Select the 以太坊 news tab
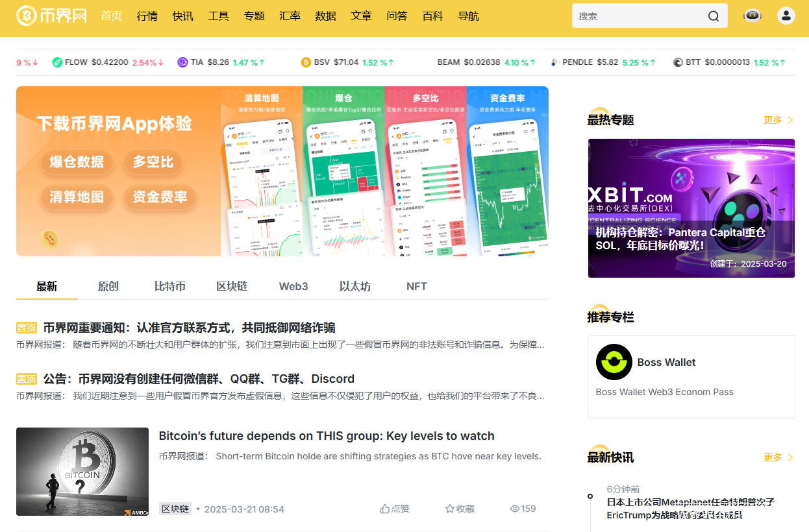809x532 pixels. (355, 286)
